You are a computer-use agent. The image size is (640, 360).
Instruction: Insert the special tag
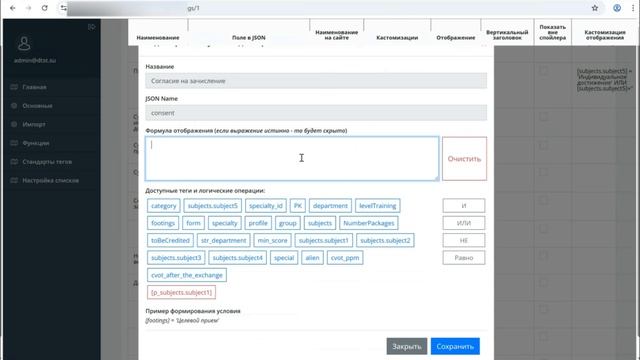tap(284, 258)
